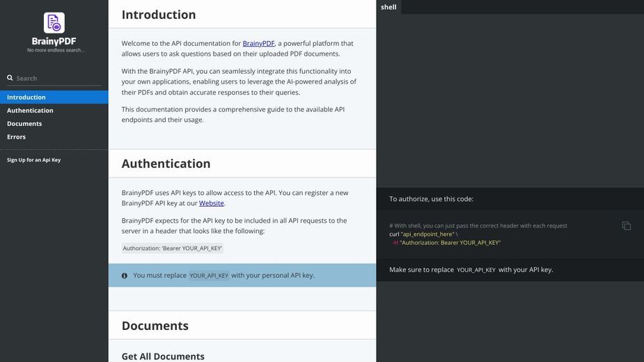This screenshot has width=644, height=362.
Task: Switch to the shell language tab
Action: [x=388, y=7]
